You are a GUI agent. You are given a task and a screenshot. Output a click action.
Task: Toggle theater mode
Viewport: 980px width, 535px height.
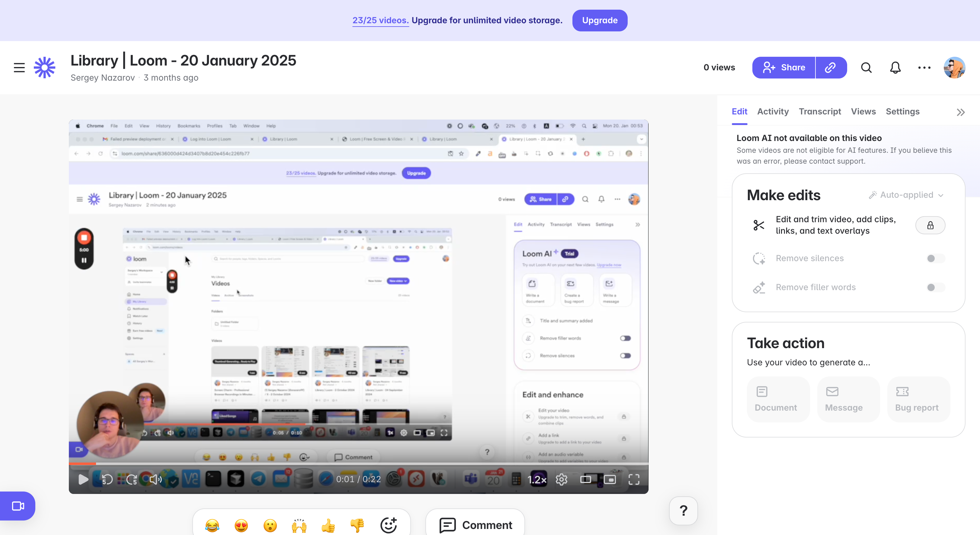point(585,479)
